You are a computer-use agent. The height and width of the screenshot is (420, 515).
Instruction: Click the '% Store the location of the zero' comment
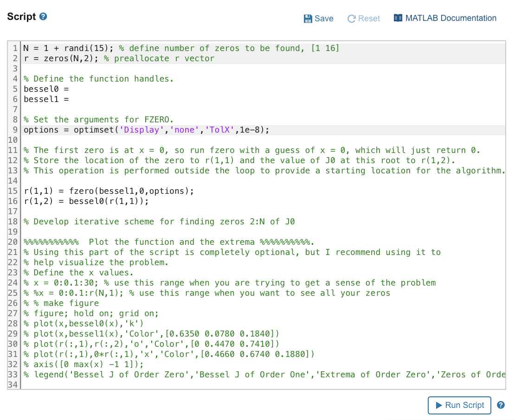point(239,160)
